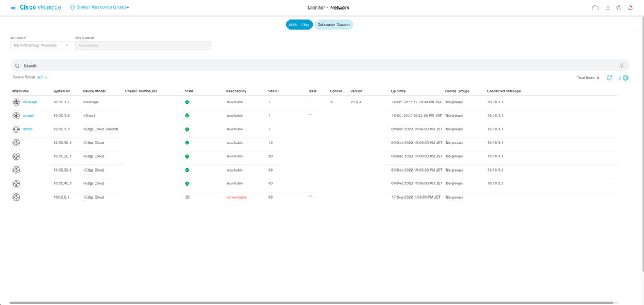Select Site ID 99 cell
Screen dimensions: 644x305
pyautogui.click(x=270, y=197)
